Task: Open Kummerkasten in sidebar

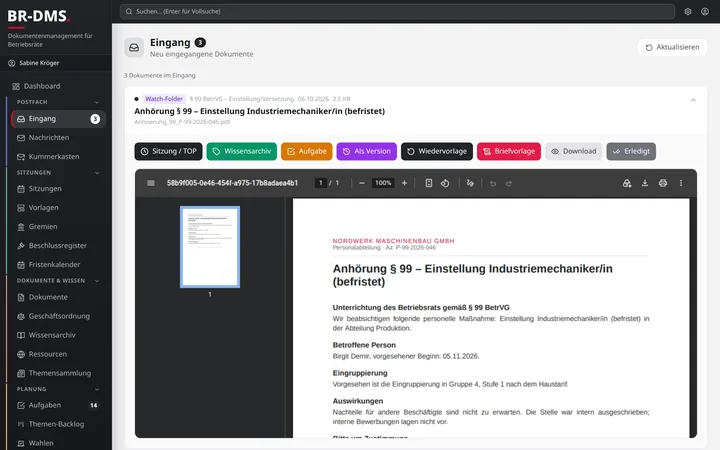Action: coord(58,157)
